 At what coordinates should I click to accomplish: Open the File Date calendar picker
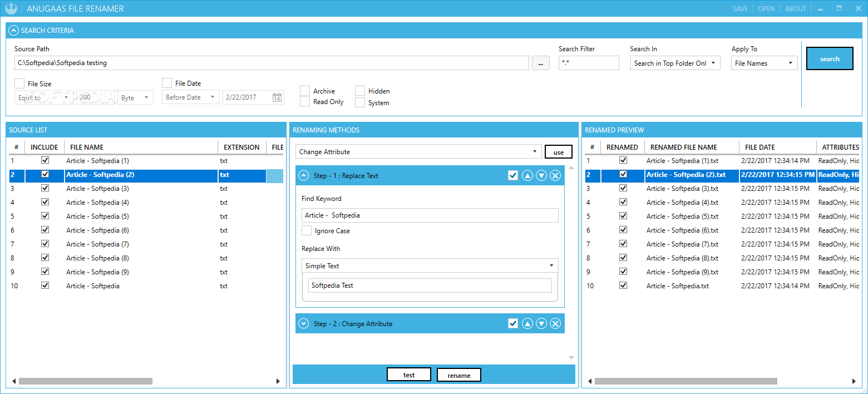tap(277, 97)
